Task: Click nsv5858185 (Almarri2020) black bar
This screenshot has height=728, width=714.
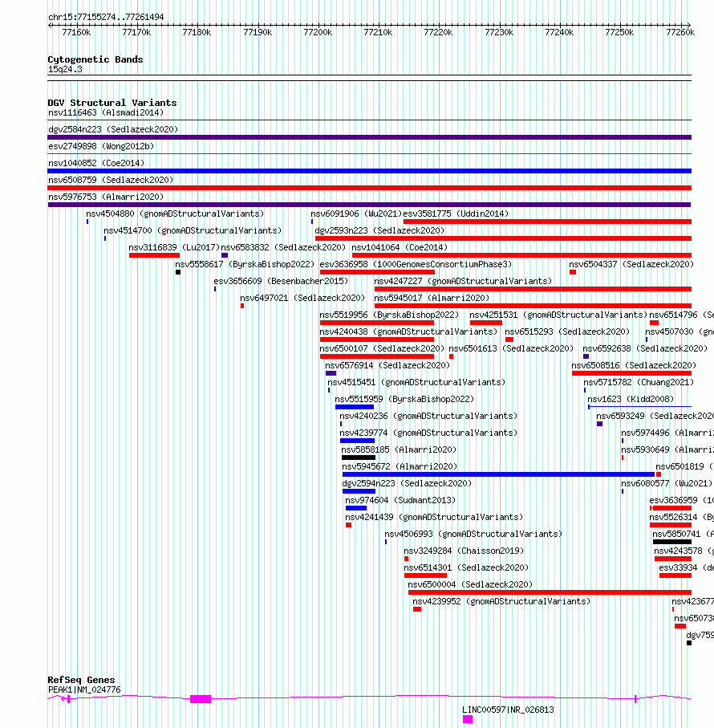Action: pyautogui.click(x=359, y=458)
